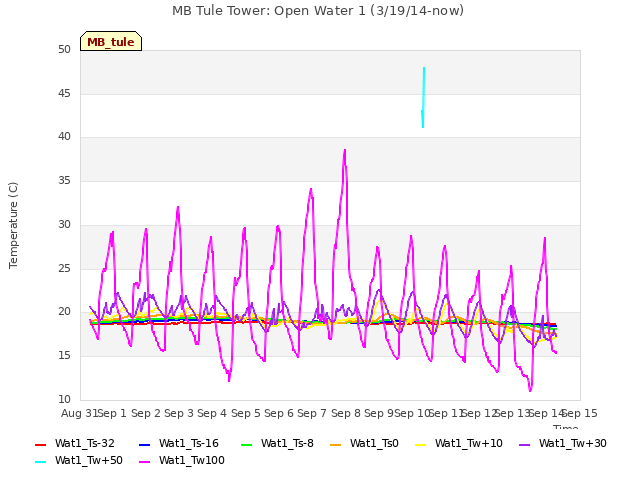The width and height of the screenshot is (640, 480).
Task: Click the Temperature (C) axis label
Action: click(13, 225)
